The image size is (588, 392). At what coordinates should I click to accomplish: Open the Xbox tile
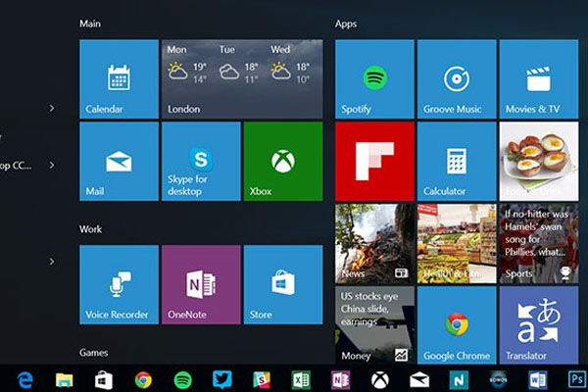point(283,162)
